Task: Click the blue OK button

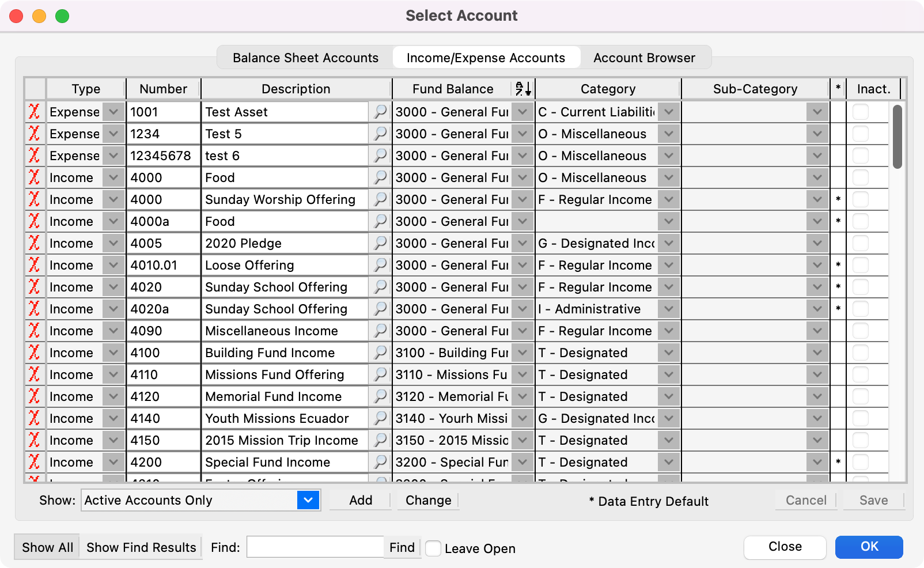Action: coord(869,547)
